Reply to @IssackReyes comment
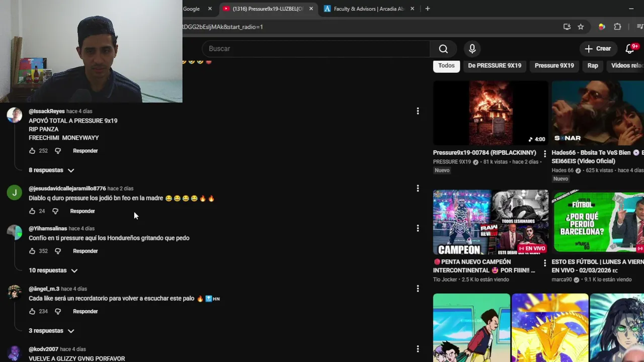 pos(85,151)
